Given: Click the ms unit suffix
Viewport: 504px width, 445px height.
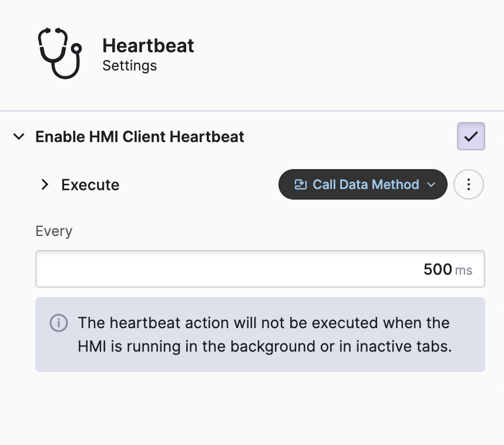Looking at the screenshot, I should (463, 270).
